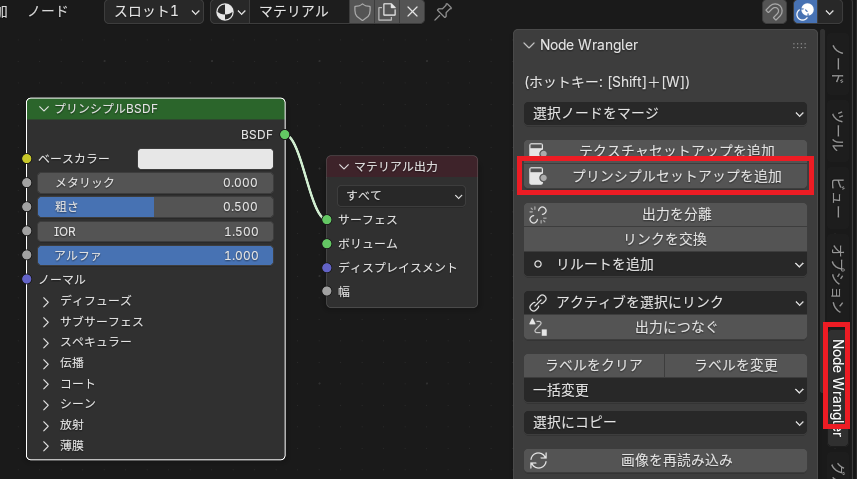Click the 粗さ slider

155,207
